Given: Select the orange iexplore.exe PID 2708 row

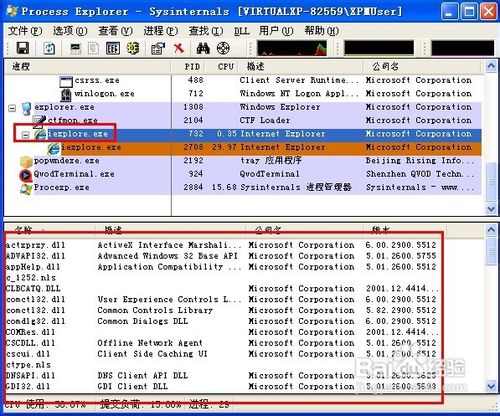Looking at the screenshot, I should pyautogui.click(x=243, y=148).
